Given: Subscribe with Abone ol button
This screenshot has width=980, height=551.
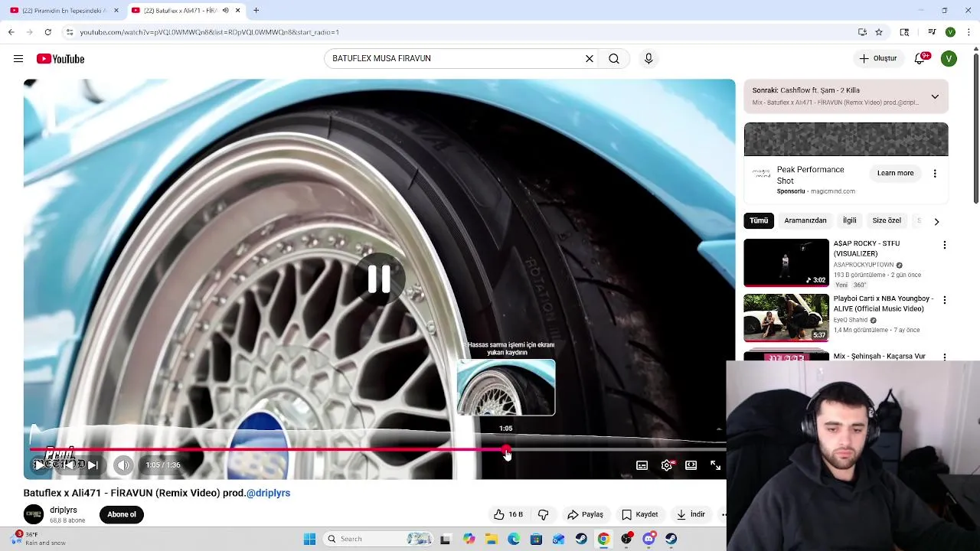Looking at the screenshot, I should 122,514.
